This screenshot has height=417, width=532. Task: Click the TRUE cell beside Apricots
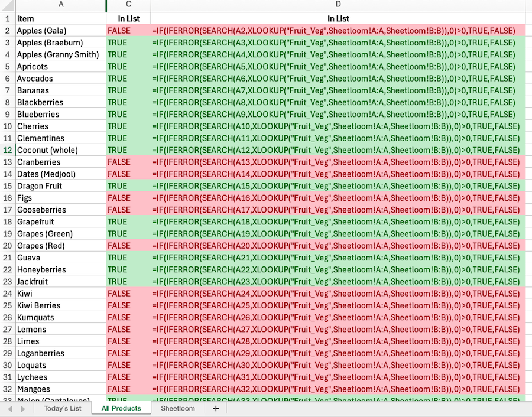pos(129,66)
